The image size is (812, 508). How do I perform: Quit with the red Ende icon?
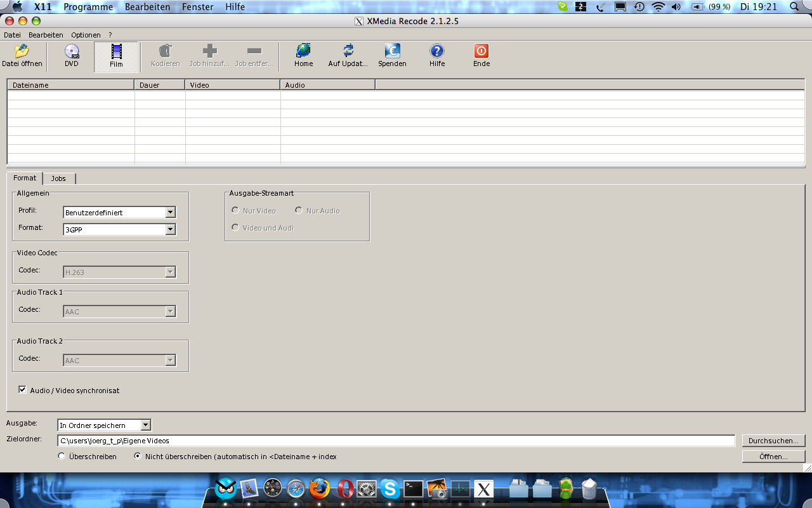(x=481, y=56)
